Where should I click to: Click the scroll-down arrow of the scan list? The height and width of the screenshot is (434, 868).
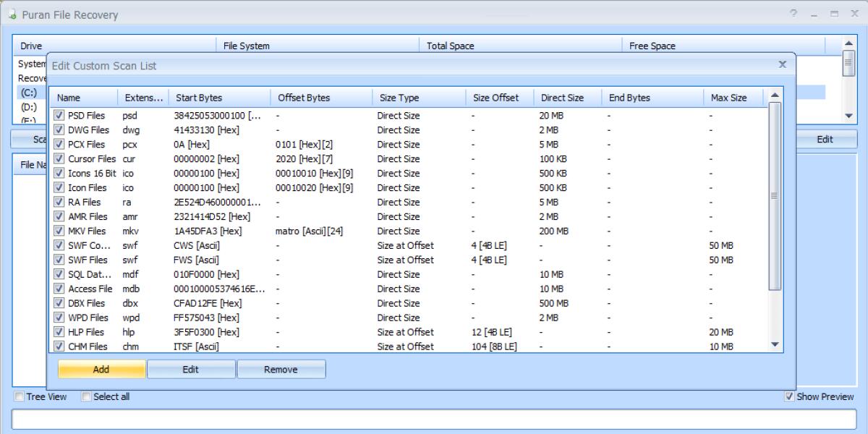(x=775, y=344)
